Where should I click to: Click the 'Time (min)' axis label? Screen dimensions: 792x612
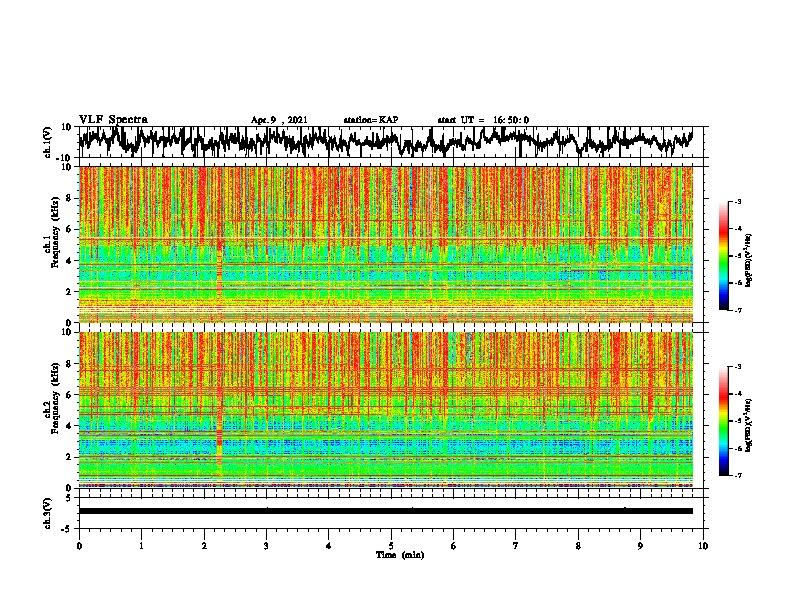400,555
